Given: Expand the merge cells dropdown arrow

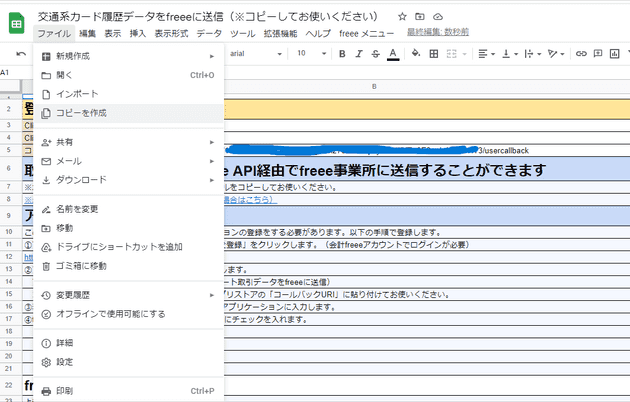Looking at the screenshot, I should 464,54.
